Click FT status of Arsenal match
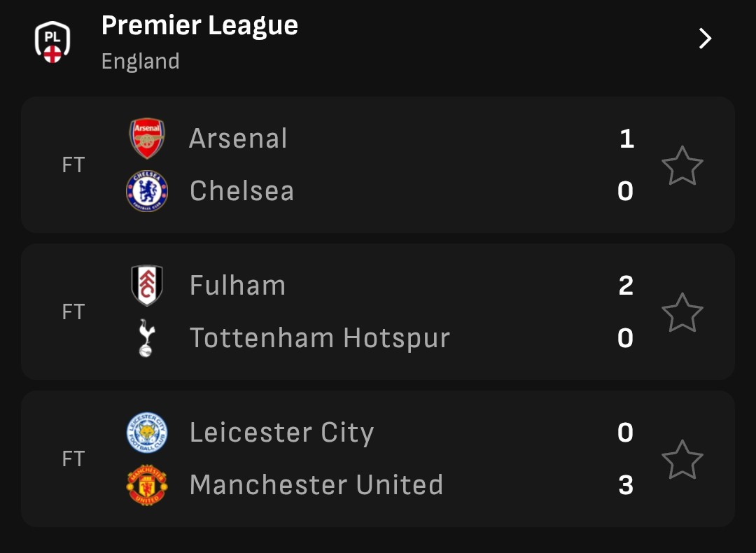756x553 pixels. coord(73,165)
